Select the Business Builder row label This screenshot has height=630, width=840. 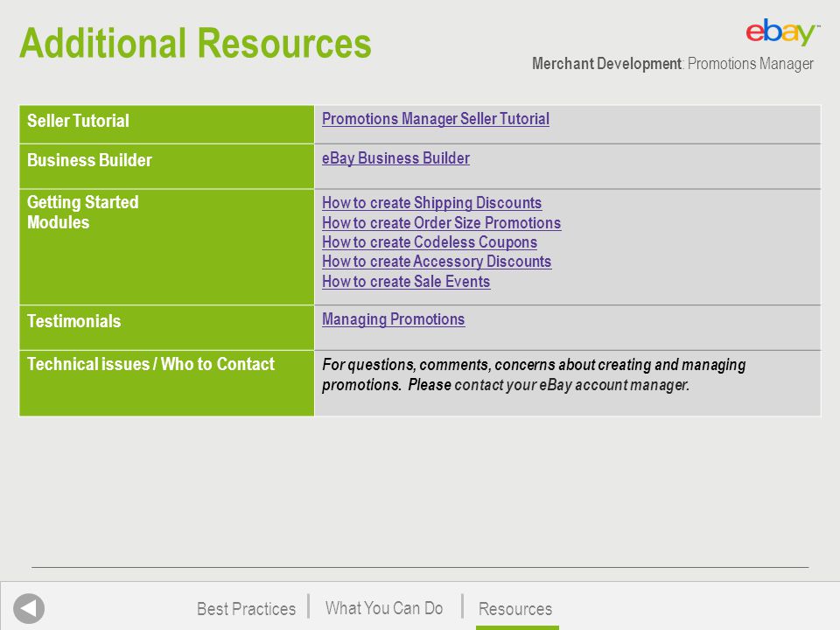tap(89, 161)
